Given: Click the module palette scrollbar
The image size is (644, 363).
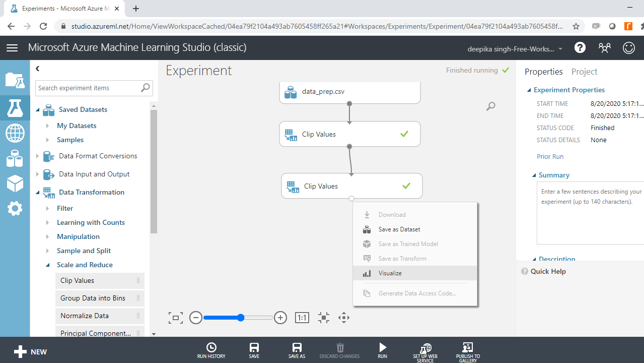Looking at the screenshot, I should (154, 171).
